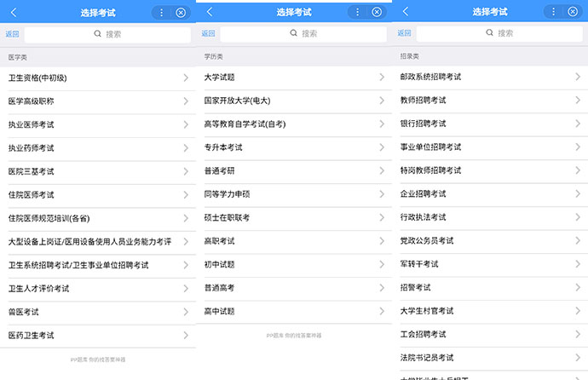Open 卫生资格(中初级) exam category
This screenshot has width=588, height=380.
click(98, 78)
